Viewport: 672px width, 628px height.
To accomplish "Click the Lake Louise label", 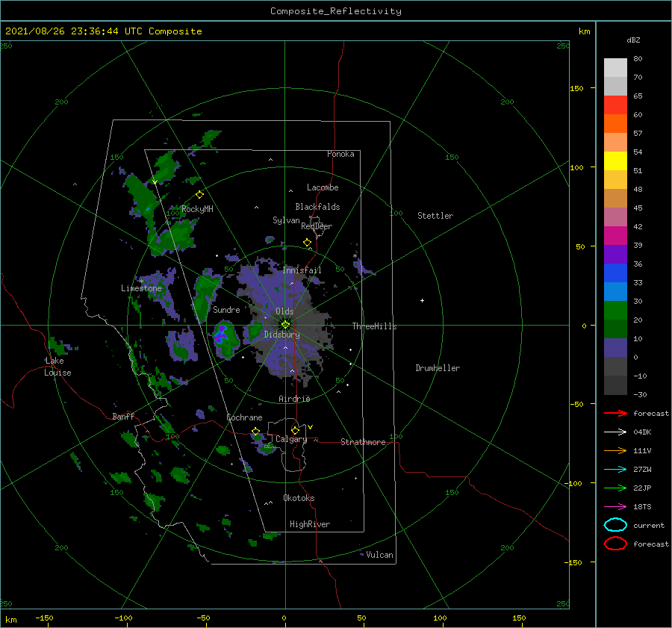I will (x=57, y=367).
